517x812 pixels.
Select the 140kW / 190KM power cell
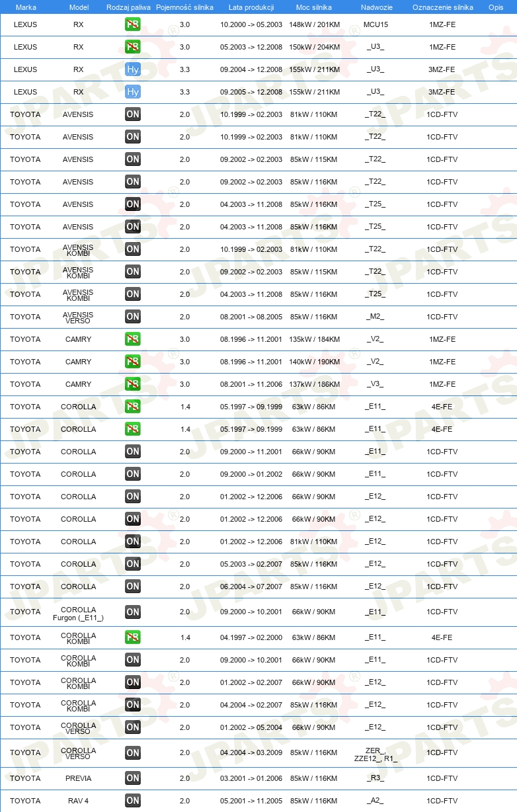[314, 362]
